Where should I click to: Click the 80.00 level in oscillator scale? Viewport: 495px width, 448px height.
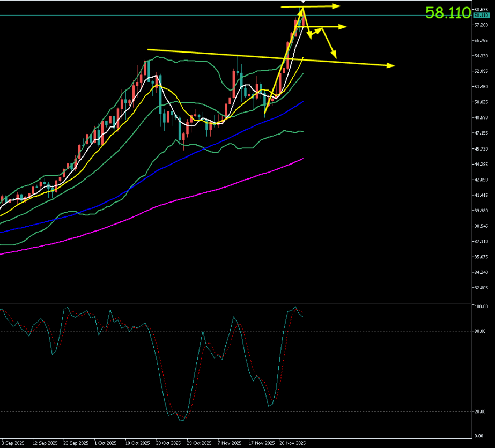481,331
